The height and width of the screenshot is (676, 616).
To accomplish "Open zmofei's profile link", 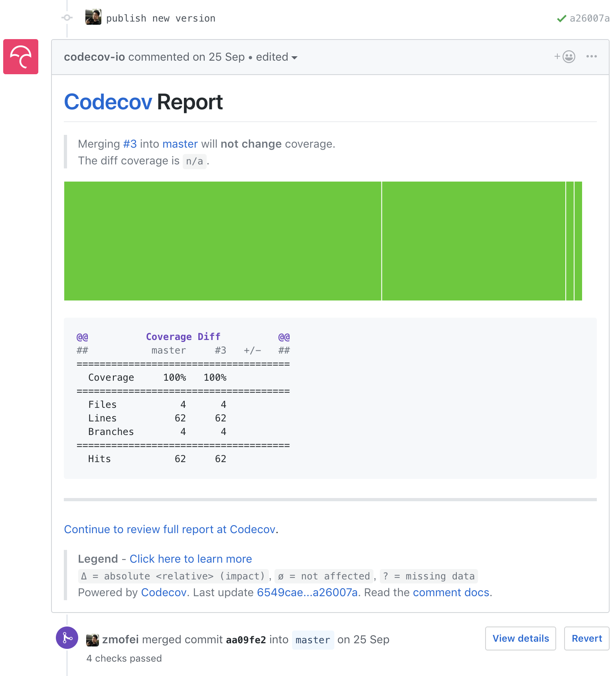I will 120,639.
